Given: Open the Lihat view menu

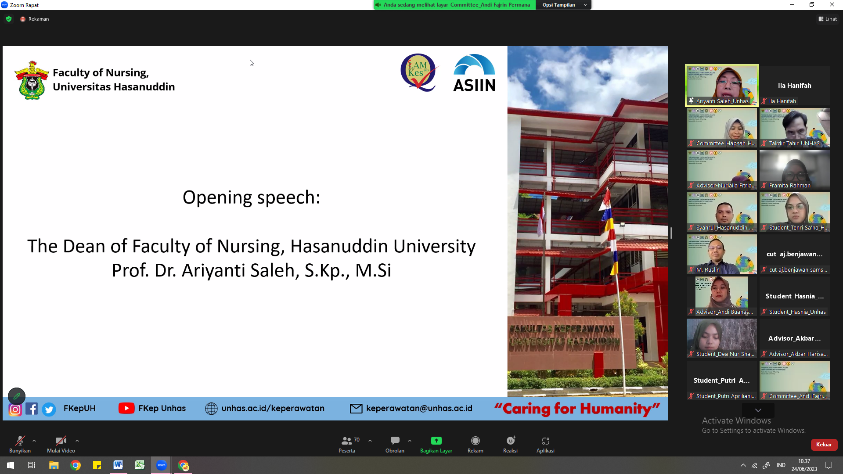Looking at the screenshot, I should click(827, 18).
